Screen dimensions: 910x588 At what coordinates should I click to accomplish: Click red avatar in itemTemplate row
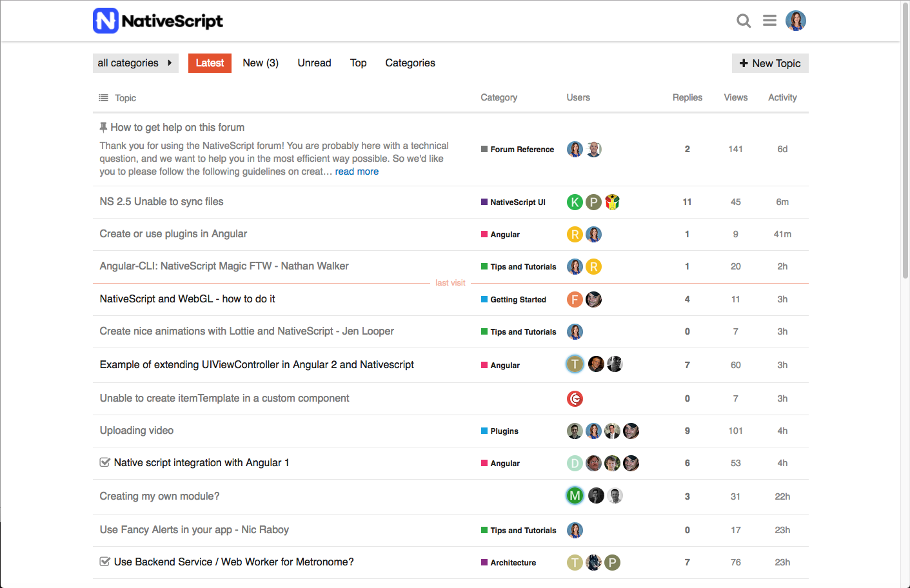coord(575,398)
